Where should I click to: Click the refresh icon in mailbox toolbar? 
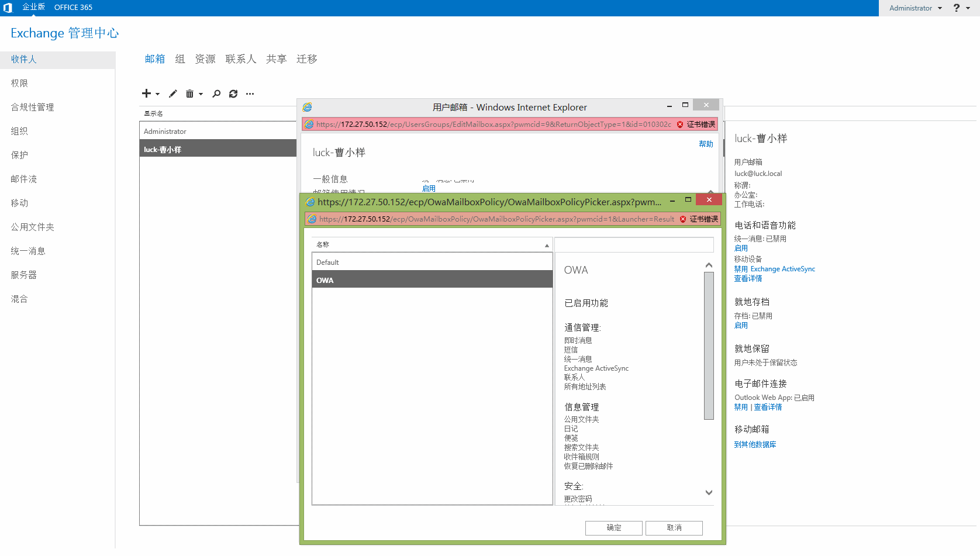pyautogui.click(x=233, y=94)
